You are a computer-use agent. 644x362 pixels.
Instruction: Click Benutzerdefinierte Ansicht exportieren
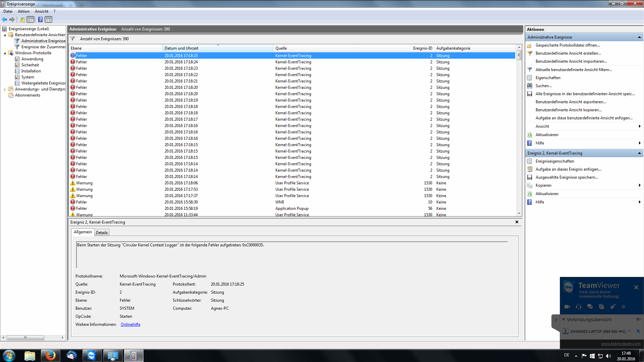tap(571, 102)
